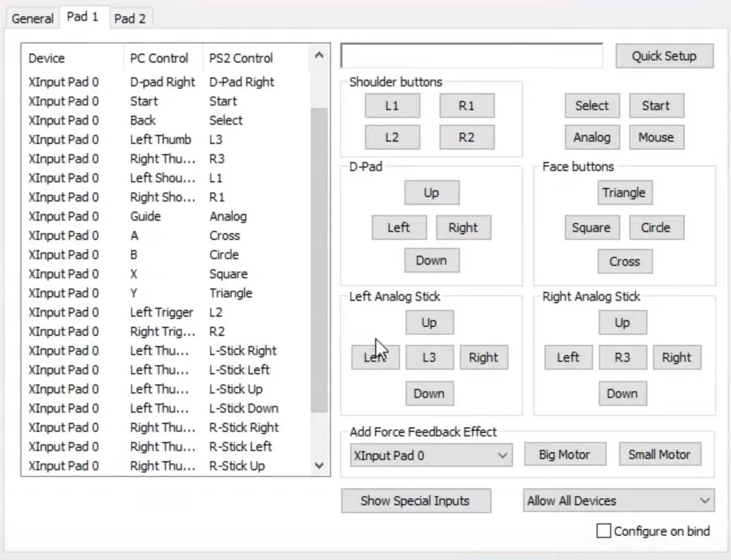The height and width of the screenshot is (560, 731).
Task: Select the X to Square binding row
Action: coord(166,274)
